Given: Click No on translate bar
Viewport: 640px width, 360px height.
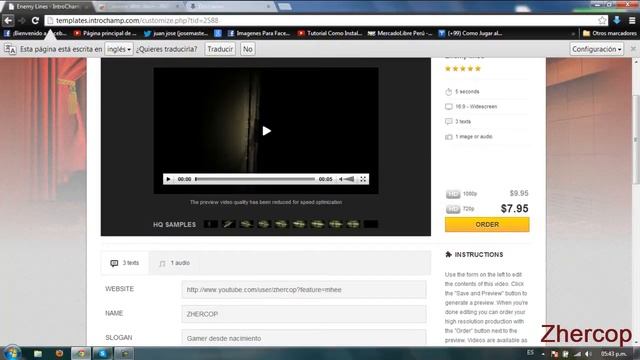Looking at the screenshot, I should click(x=247, y=49).
